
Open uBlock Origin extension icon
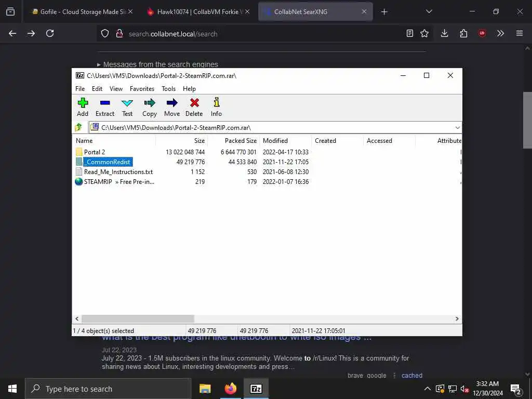coord(482,33)
